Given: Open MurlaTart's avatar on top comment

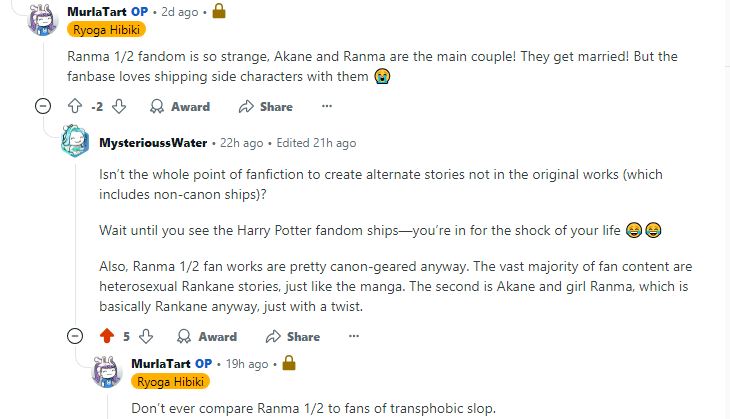Looking at the screenshot, I should click(x=43, y=20).
